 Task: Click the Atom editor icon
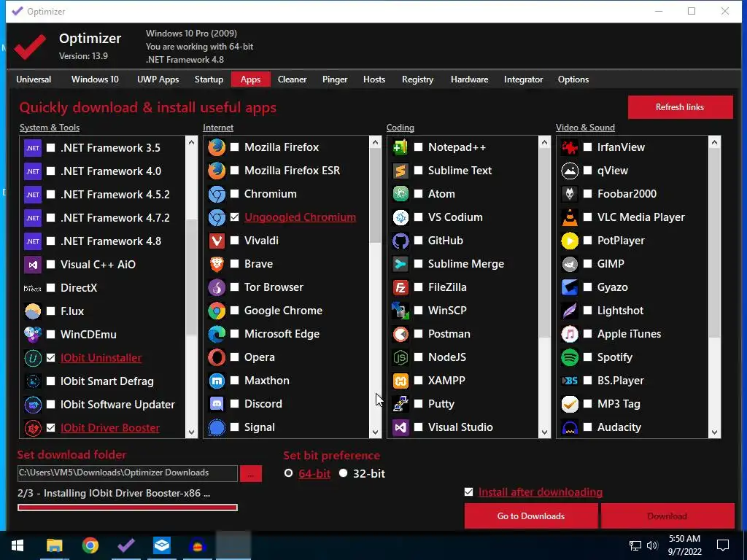pos(400,194)
